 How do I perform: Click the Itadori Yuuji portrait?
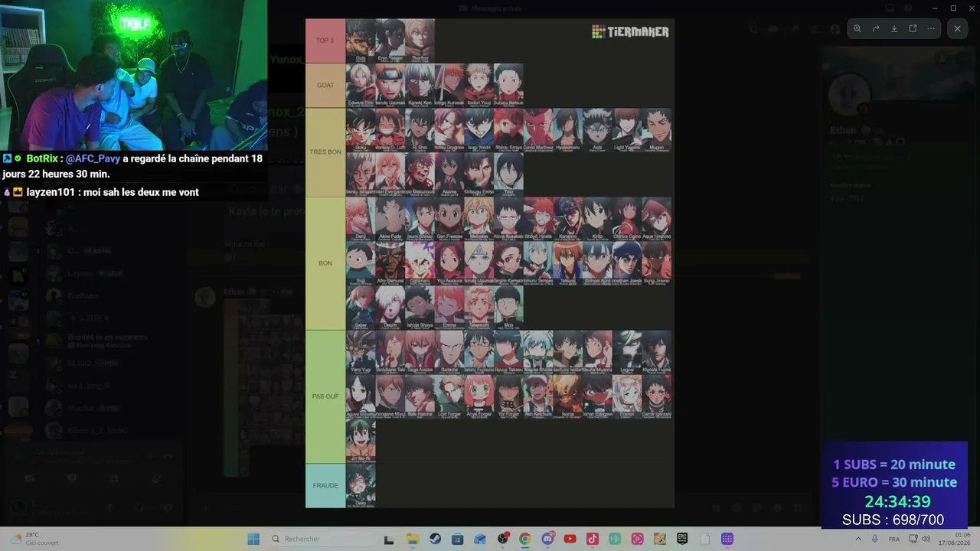click(x=479, y=85)
